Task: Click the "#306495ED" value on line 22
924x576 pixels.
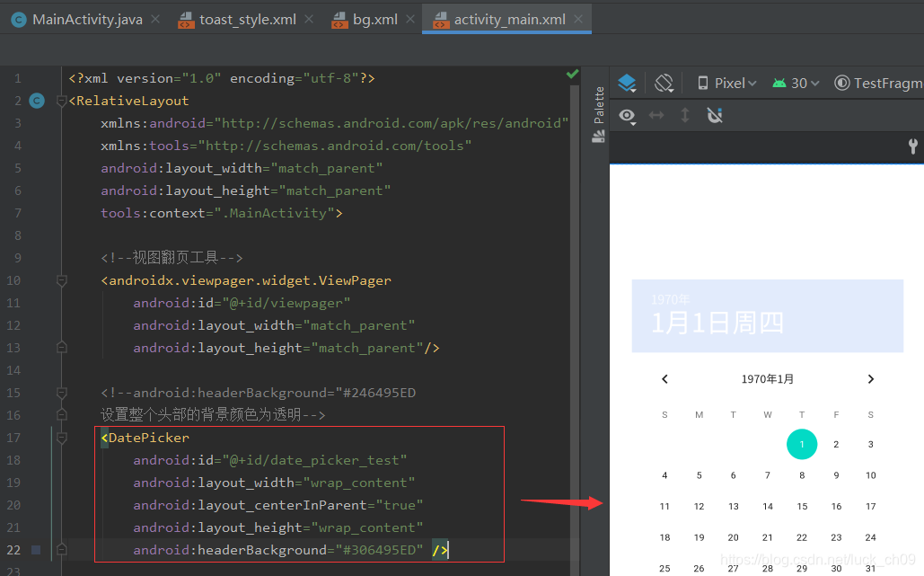Action: 380,550
